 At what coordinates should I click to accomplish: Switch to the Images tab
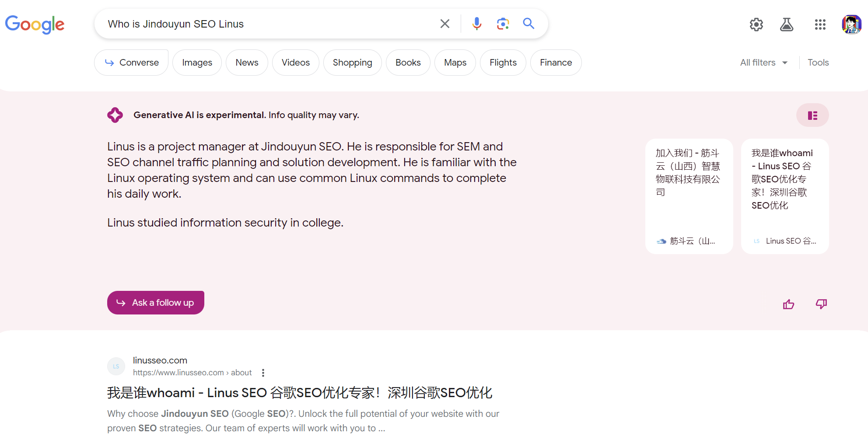(197, 63)
